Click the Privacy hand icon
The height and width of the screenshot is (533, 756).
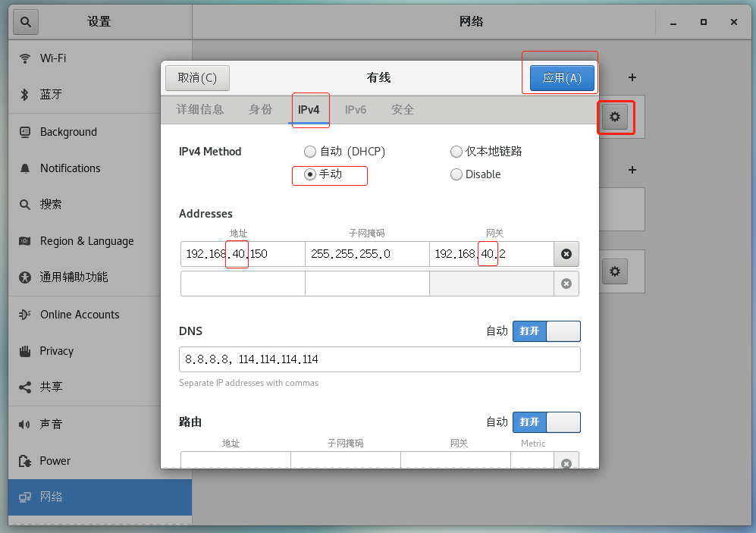click(24, 351)
